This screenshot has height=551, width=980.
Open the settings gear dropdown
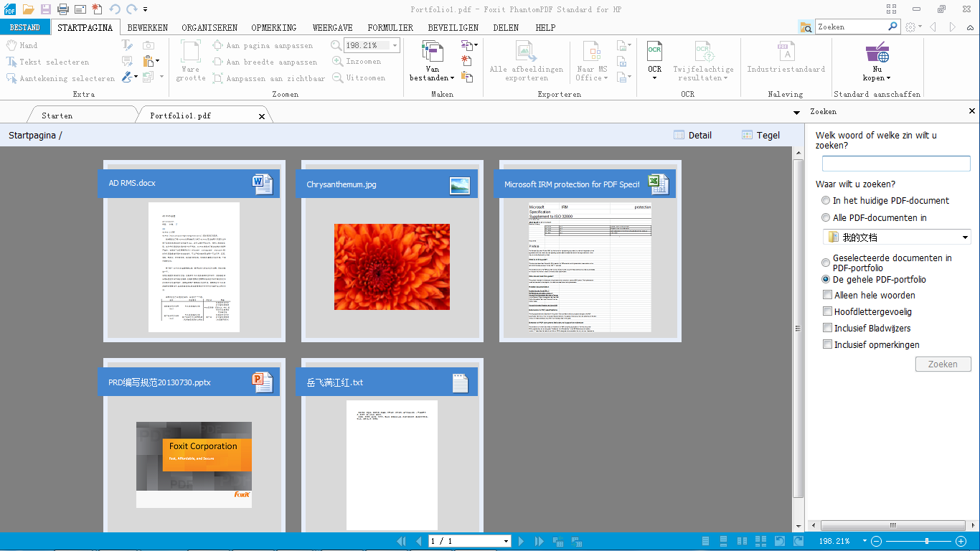point(913,27)
